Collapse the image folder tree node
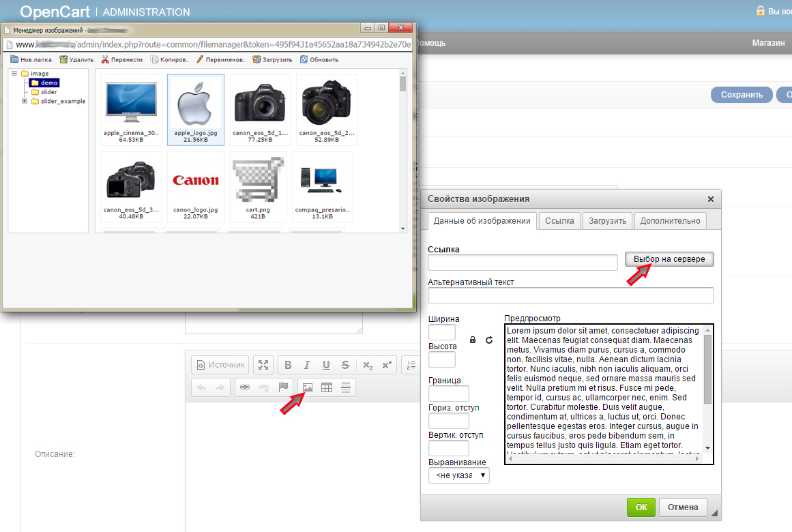 click(14, 74)
